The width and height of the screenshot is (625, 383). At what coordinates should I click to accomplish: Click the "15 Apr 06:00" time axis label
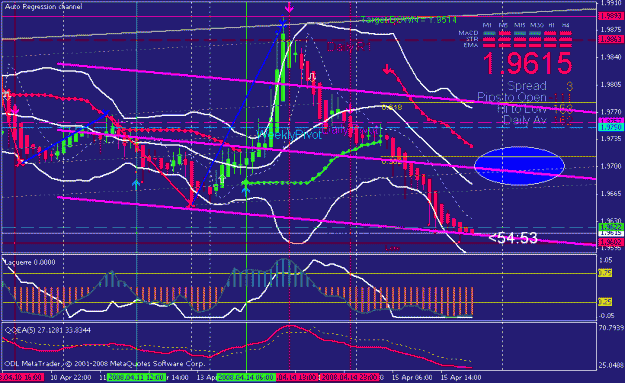[412, 377]
